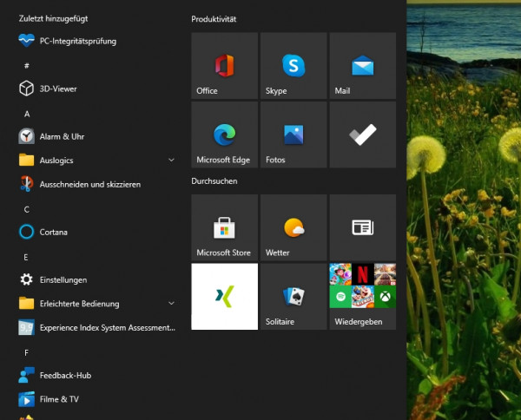Click the C letter header

point(27,209)
